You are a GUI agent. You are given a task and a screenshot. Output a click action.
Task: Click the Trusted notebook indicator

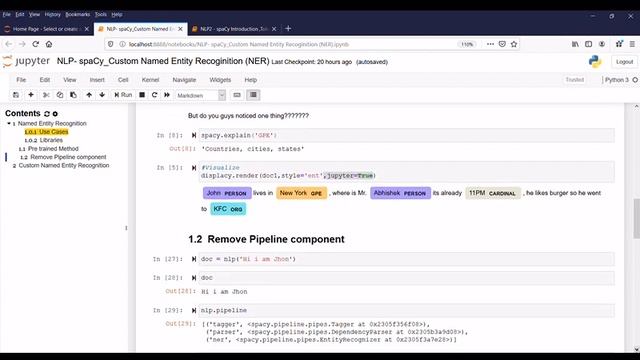click(575, 80)
